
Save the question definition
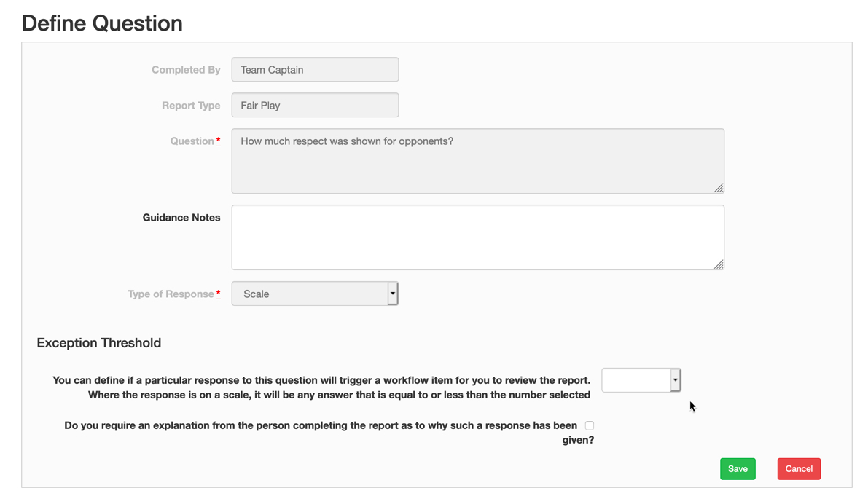738,468
